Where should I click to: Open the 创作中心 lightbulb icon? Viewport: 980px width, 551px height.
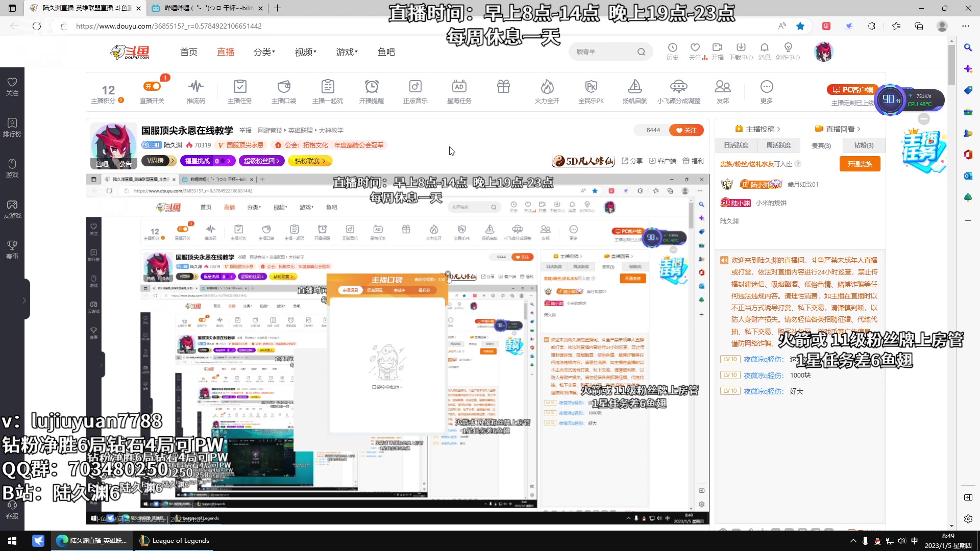788,52
